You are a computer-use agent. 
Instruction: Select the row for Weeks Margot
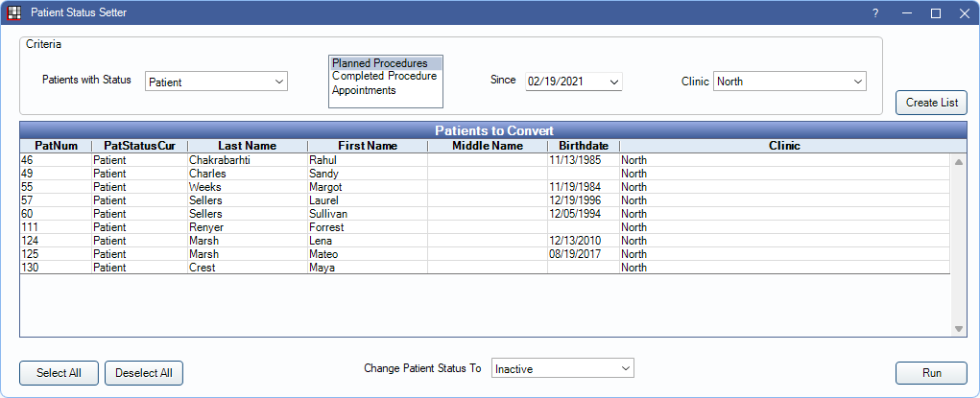click(x=288, y=187)
